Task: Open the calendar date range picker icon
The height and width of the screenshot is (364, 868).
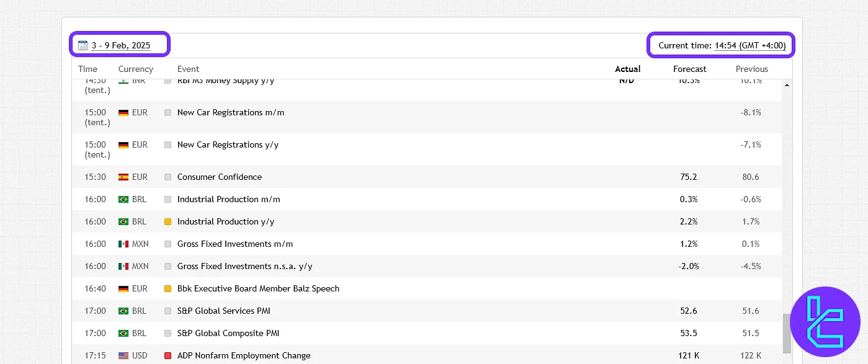Action: 83,45
